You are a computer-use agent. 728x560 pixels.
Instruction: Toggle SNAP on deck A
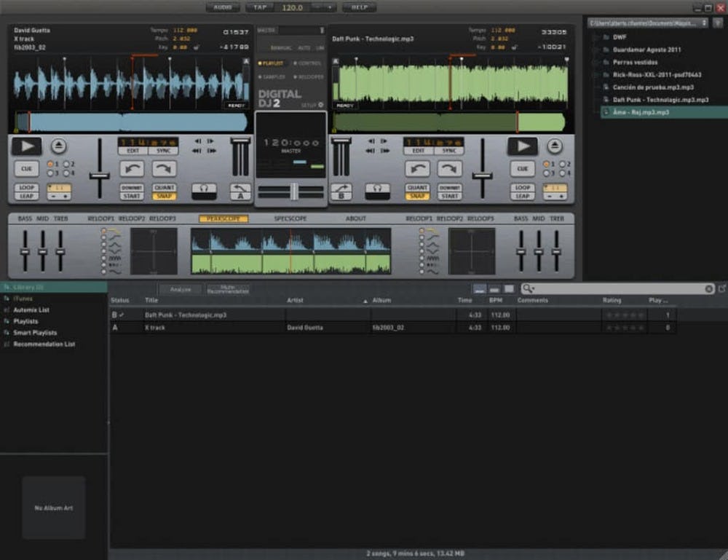[164, 196]
